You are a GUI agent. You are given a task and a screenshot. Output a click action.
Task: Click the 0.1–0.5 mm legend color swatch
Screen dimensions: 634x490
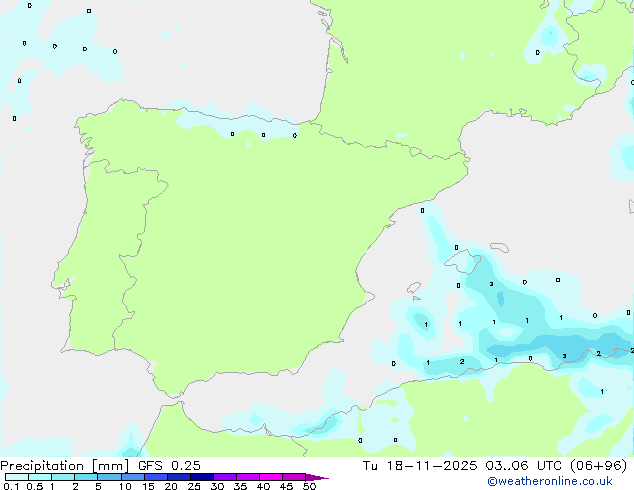coord(17,477)
